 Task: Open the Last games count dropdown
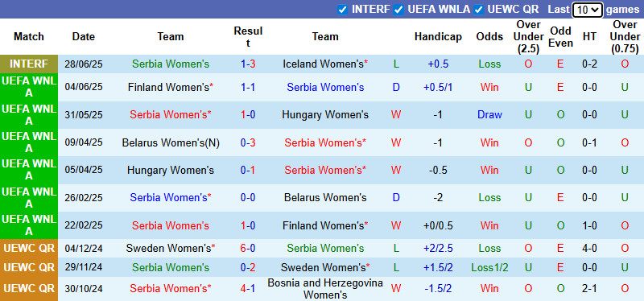(x=588, y=10)
